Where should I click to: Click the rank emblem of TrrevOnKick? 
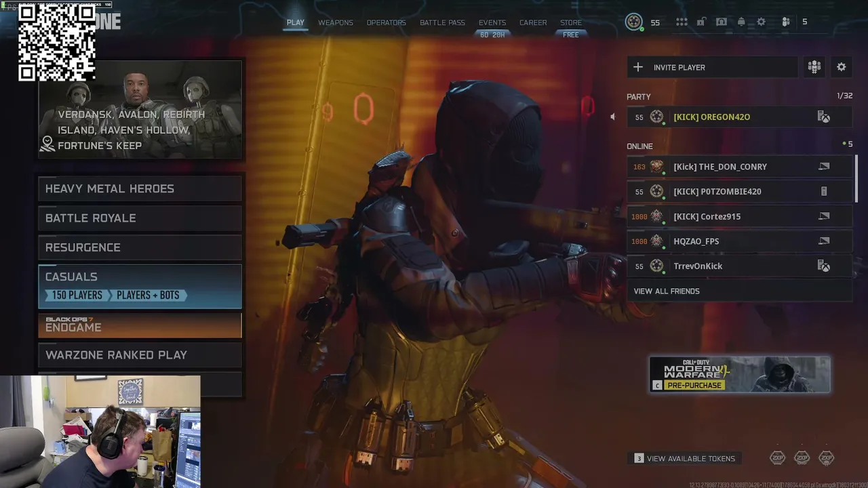click(x=656, y=266)
